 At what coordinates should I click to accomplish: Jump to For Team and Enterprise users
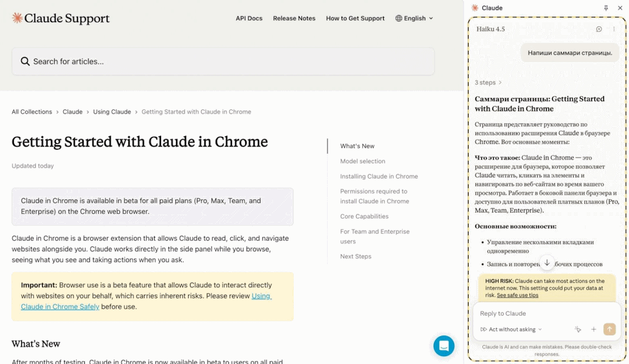click(375, 236)
